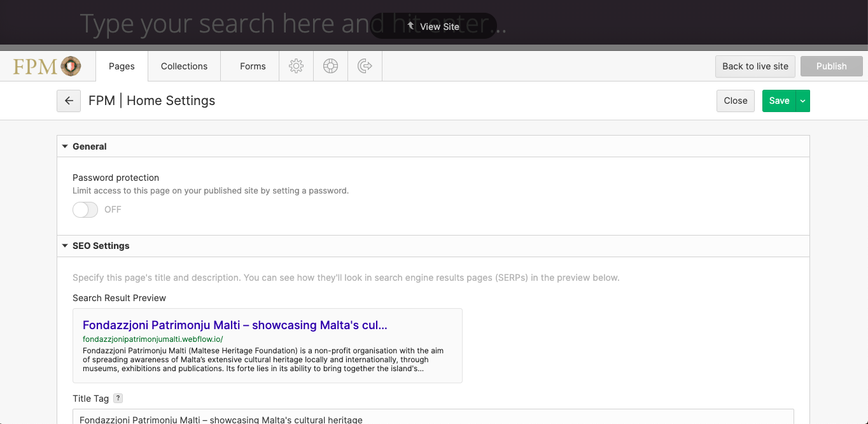The height and width of the screenshot is (424, 868).
Task: Click the preview description text
Action: click(263, 360)
